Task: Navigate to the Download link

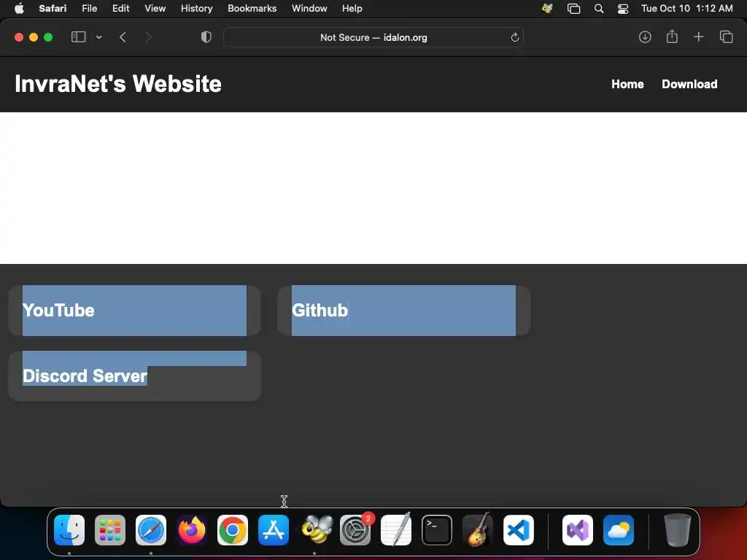Action: [689, 85]
